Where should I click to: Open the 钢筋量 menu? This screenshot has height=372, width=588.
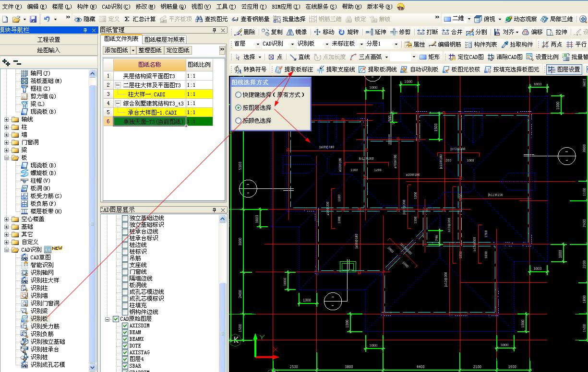172,7
